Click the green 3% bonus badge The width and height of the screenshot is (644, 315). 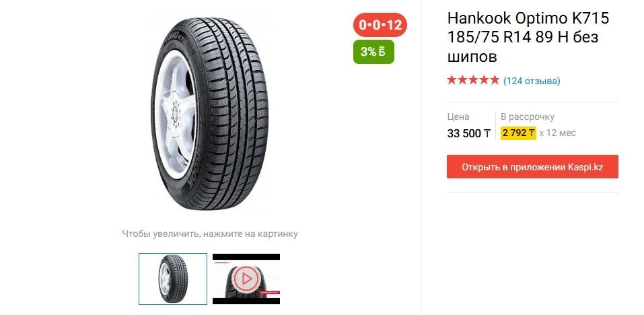pyautogui.click(x=373, y=52)
